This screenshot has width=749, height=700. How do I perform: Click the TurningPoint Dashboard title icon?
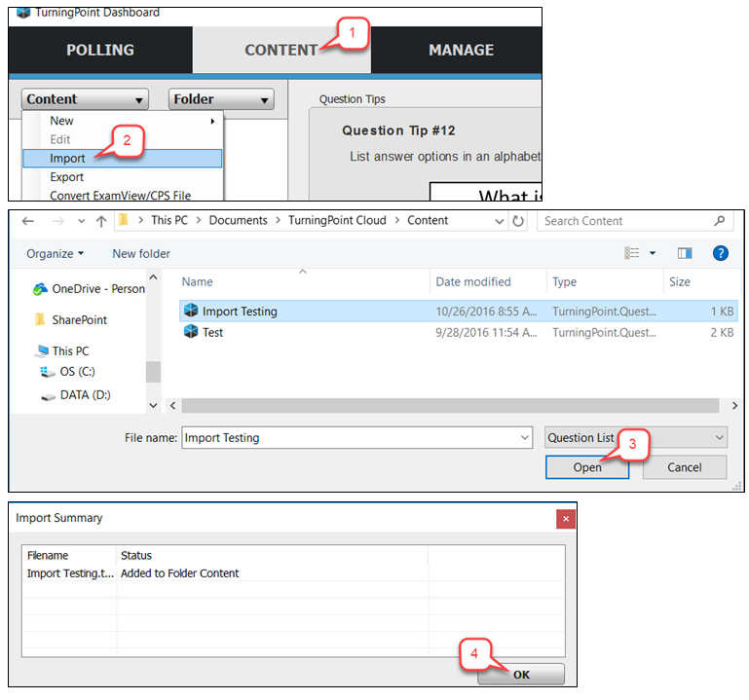click(x=23, y=13)
